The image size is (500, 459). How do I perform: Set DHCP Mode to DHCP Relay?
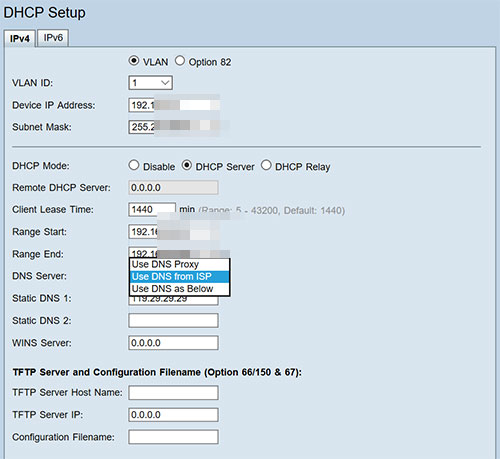(266, 165)
